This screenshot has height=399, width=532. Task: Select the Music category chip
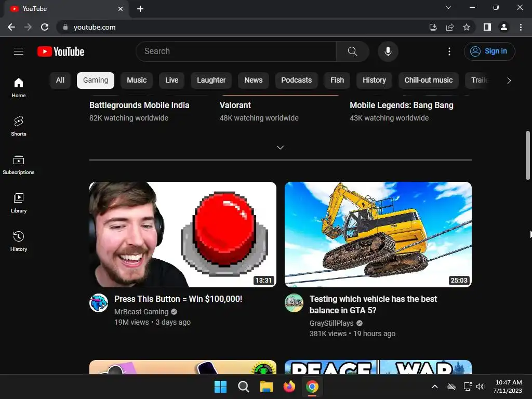(x=137, y=81)
